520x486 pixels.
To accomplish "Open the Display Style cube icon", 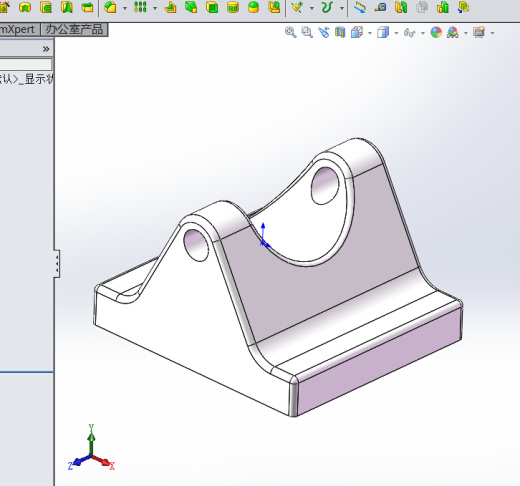I will point(383,32).
